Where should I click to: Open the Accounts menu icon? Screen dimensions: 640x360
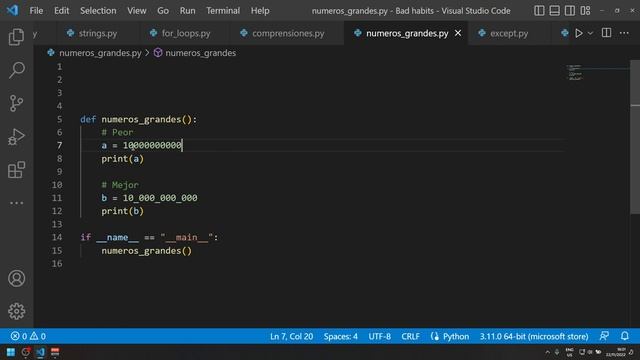(x=16, y=278)
